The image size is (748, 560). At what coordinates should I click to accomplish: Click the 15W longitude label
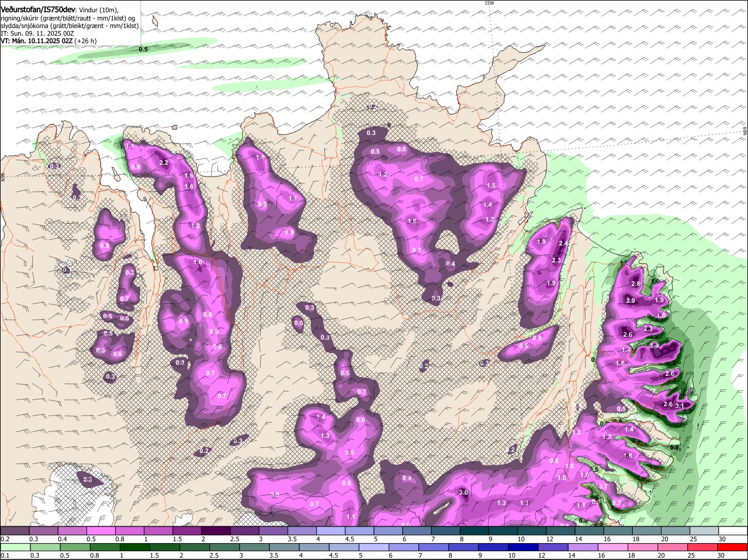click(489, 3)
